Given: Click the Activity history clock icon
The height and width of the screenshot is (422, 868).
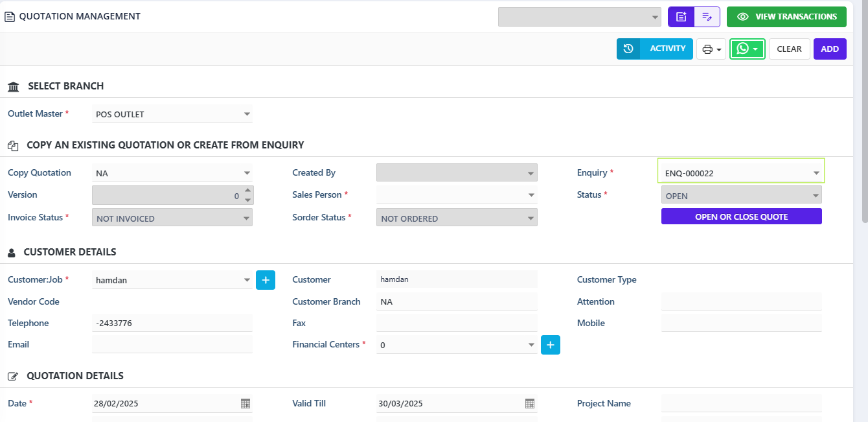Looking at the screenshot, I should pos(628,49).
